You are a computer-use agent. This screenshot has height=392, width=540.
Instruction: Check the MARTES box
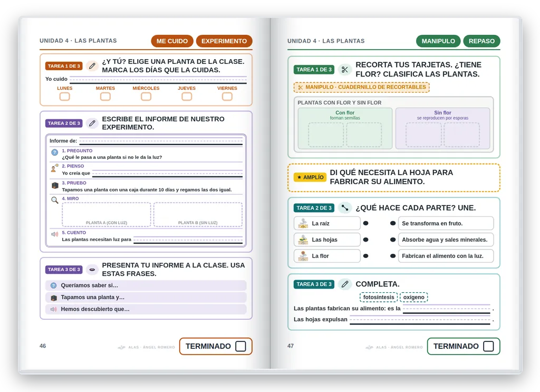pyautogui.click(x=105, y=97)
